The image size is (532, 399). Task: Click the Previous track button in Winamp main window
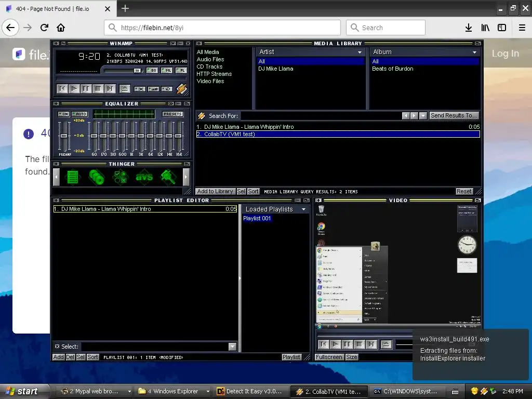62,89
